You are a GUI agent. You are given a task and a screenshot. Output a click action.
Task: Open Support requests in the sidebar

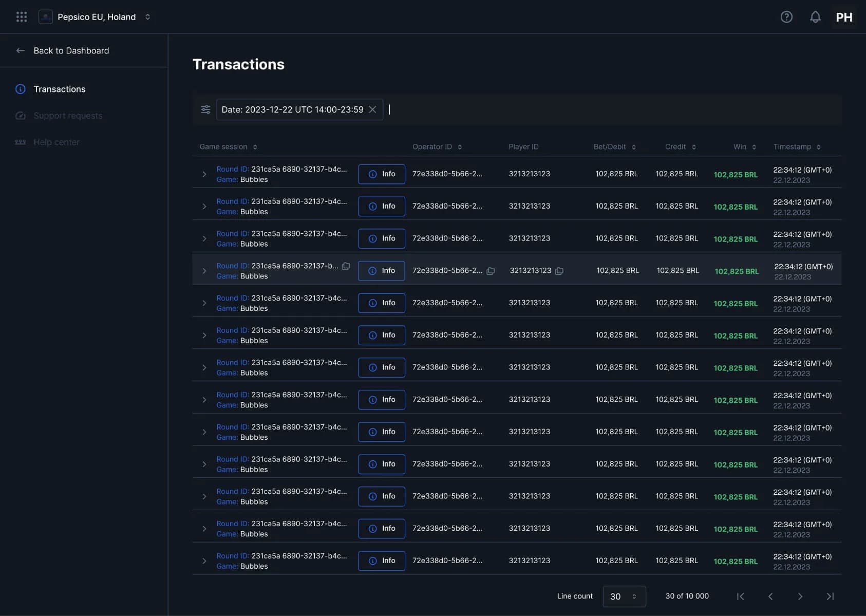tap(68, 116)
